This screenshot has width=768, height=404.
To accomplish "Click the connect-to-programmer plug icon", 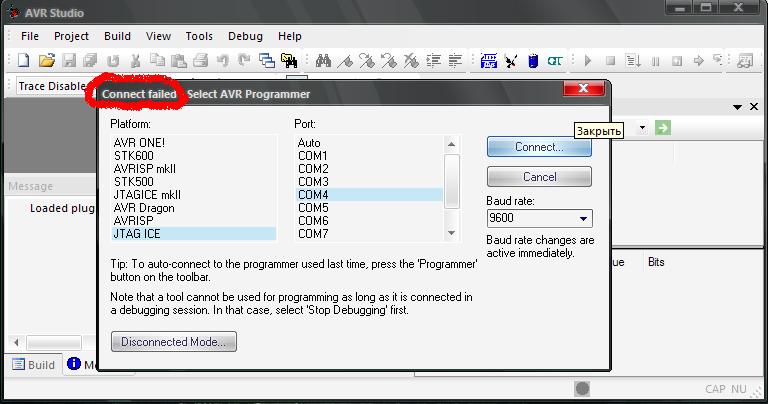I will coord(511,61).
